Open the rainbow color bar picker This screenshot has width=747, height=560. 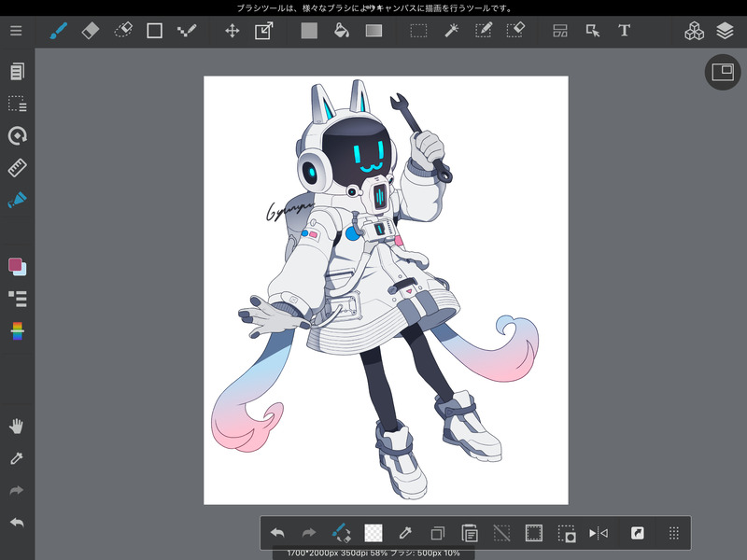pos(17,331)
